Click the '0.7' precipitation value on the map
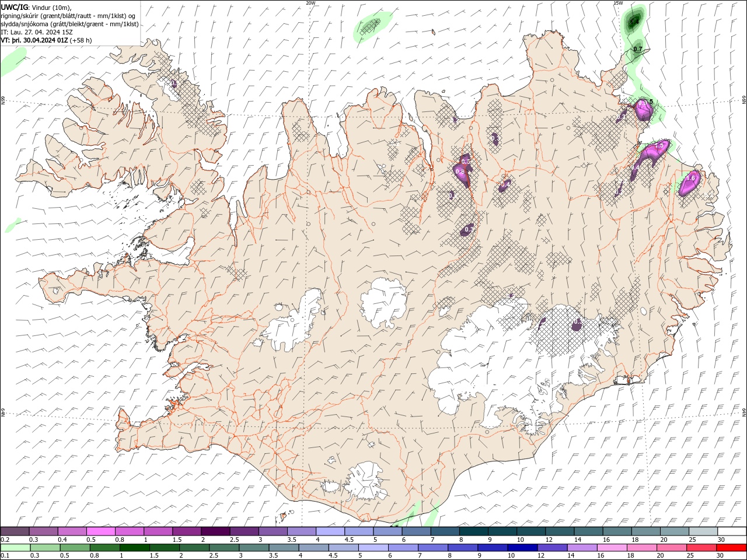The height and width of the screenshot is (560, 747). [637, 50]
